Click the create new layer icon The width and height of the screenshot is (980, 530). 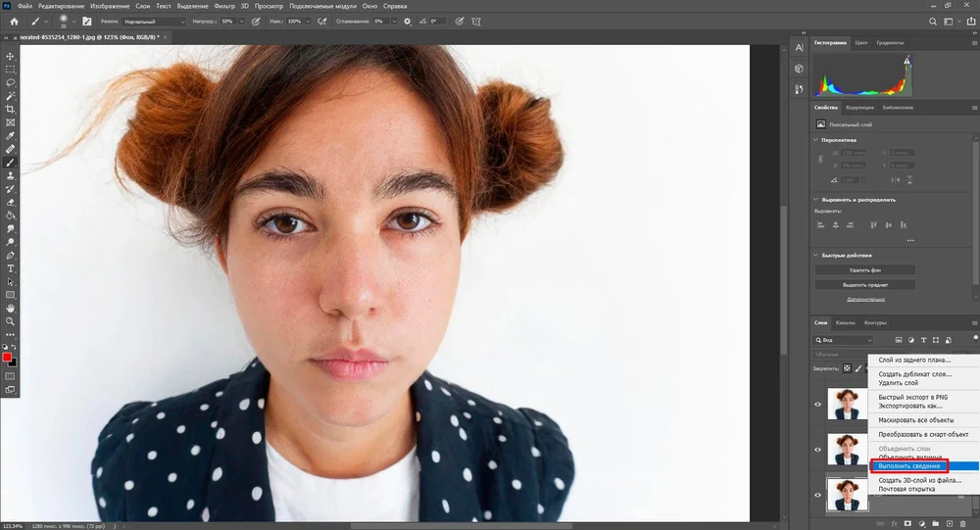[x=949, y=524]
